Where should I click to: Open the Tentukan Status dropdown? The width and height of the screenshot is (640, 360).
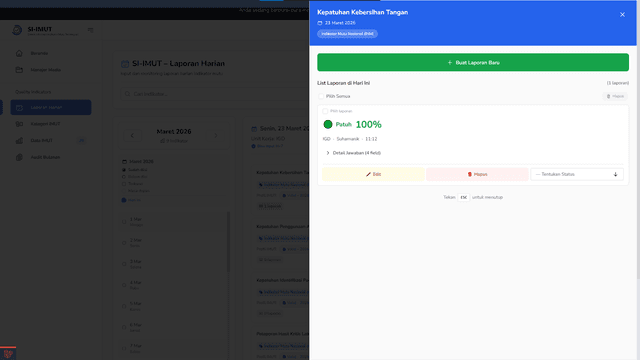(577, 174)
